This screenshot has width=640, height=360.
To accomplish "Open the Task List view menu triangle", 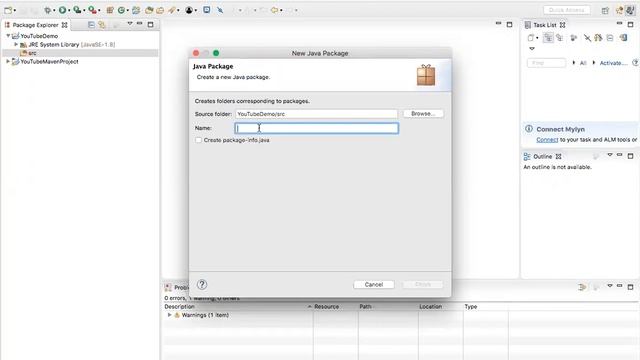I will tap(532, 49).
